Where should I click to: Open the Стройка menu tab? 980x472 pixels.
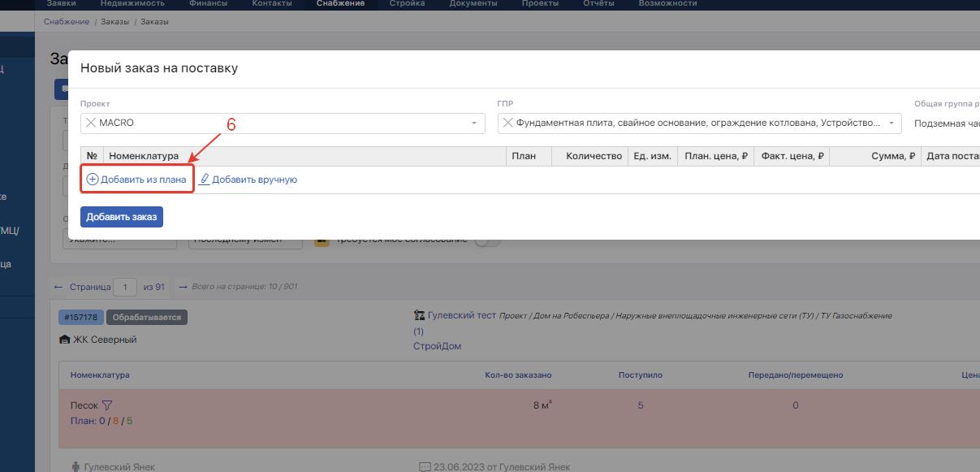[x=407, y=4]
